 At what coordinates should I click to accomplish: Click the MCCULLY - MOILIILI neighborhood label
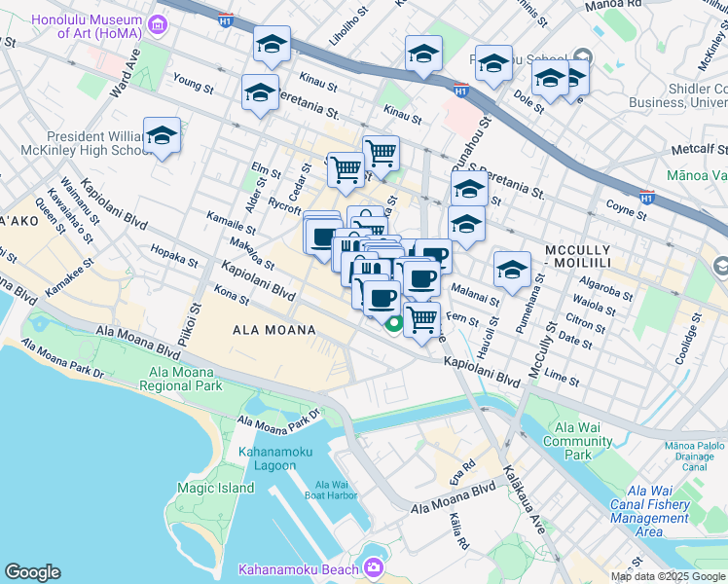click(577, 257)
